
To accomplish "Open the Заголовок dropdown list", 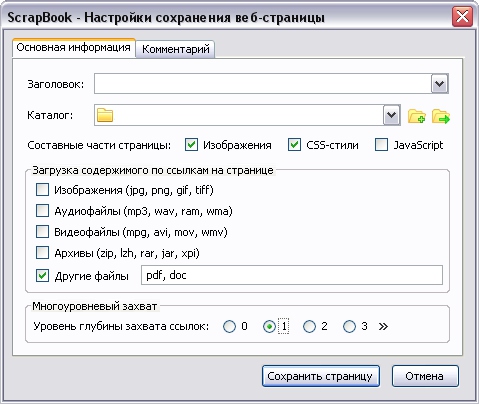I will [440, 84].
